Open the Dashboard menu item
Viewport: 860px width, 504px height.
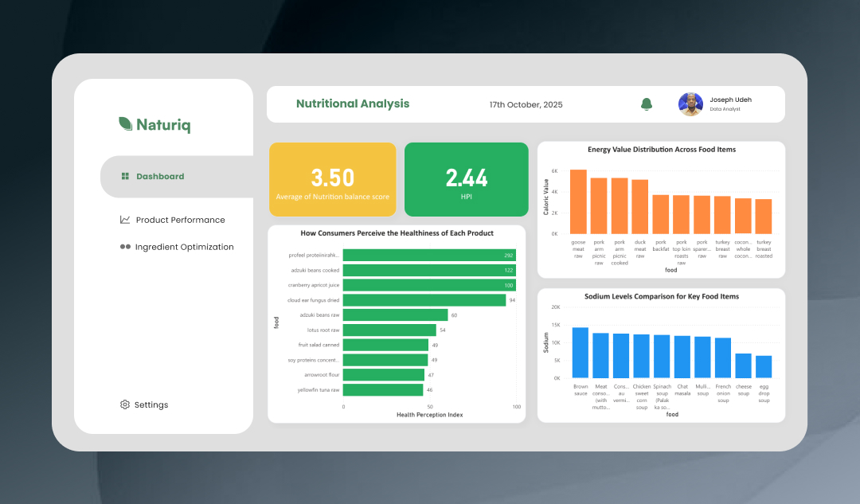[177, 176]
